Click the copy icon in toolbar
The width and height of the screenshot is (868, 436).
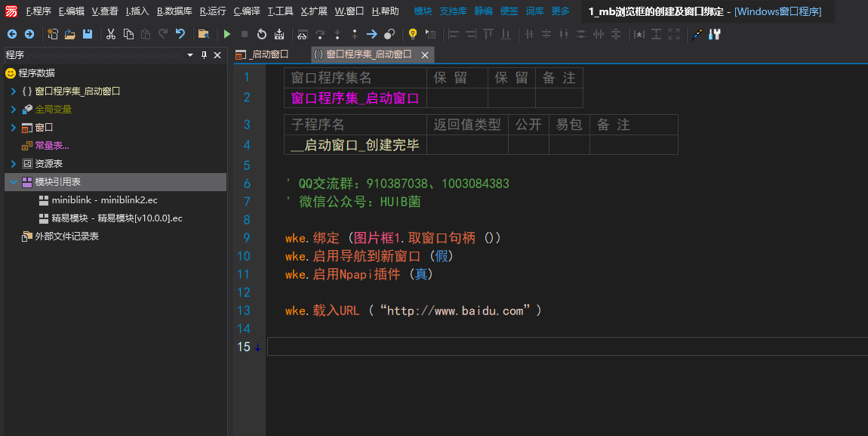128,34
